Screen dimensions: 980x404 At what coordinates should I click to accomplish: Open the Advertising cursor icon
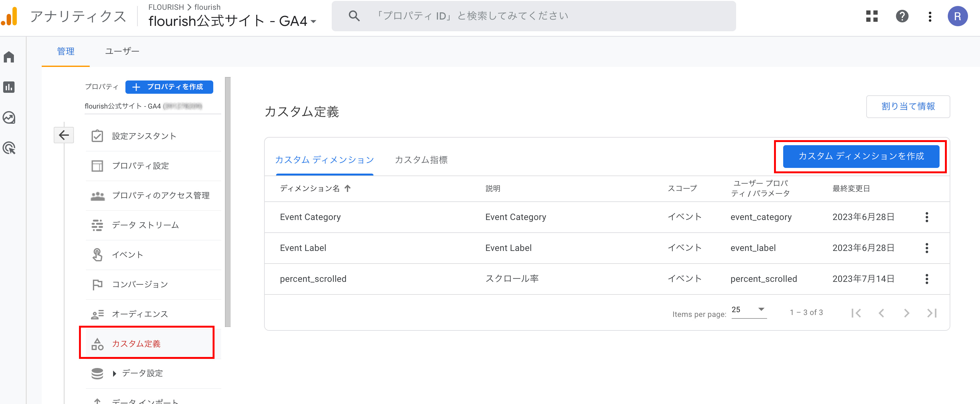[x=9, y=148]
